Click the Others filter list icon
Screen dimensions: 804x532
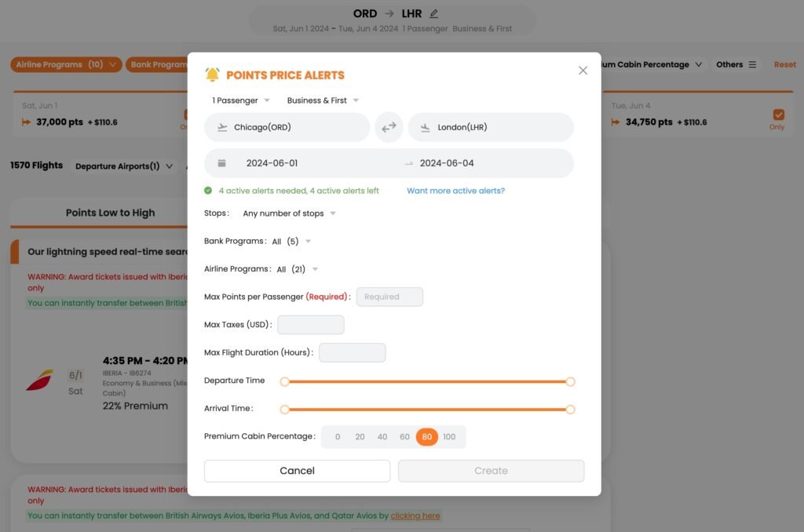pos(752,64)
